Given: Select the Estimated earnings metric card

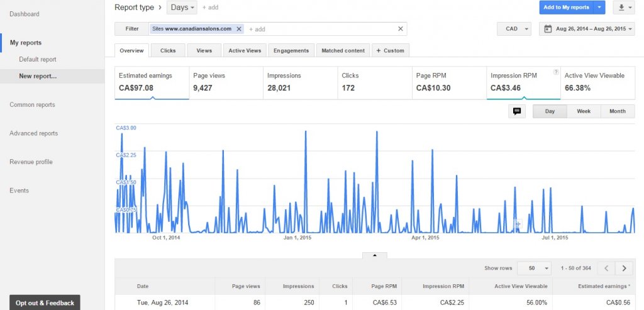Looking at the screenshot, I should click(x=152, y=82).
